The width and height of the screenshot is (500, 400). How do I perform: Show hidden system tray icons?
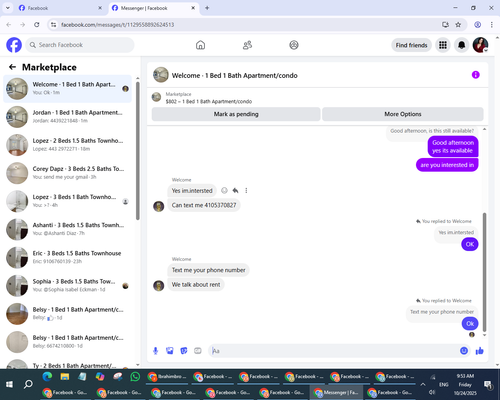tap(423, 384)
